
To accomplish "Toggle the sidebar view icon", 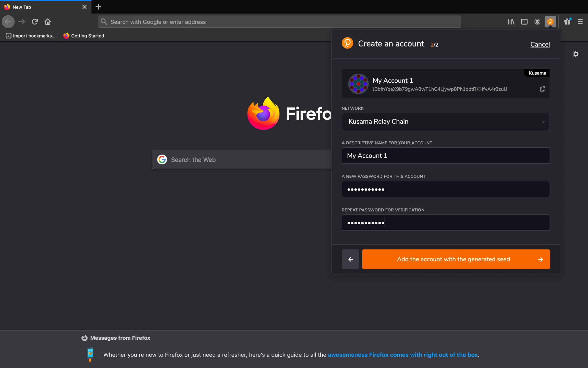I will [x=524, y=22].
